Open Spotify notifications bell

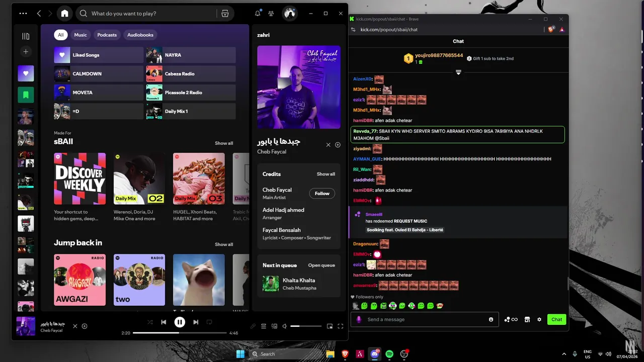pyautogui.click(x=258, y=14)
